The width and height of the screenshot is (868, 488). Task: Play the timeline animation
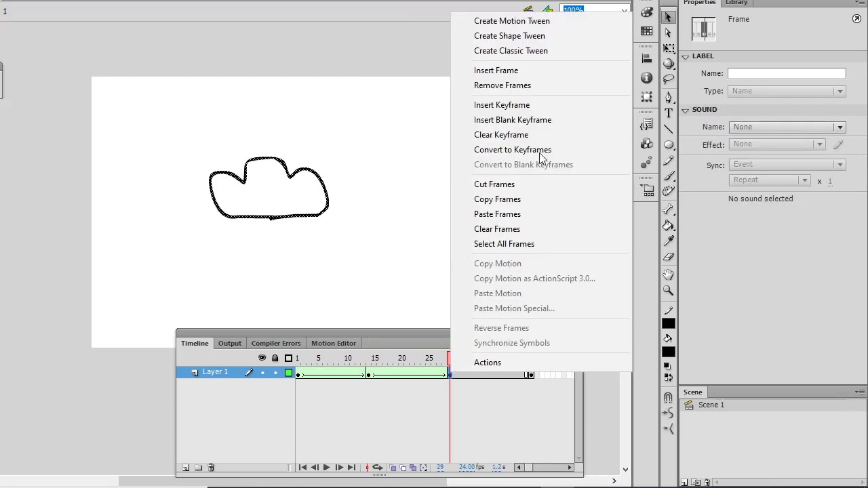(326, 467)
